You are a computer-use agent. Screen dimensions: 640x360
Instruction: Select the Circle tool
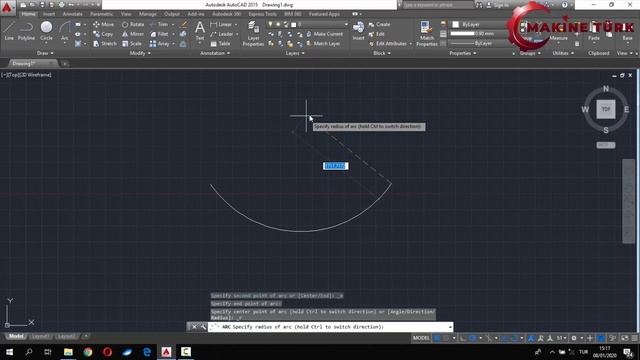coord(46,31)
